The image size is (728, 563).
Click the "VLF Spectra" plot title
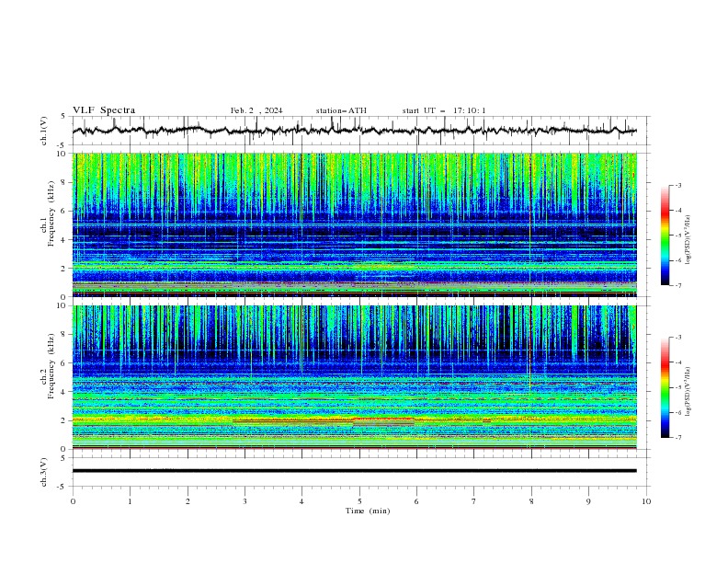point(104,110)
